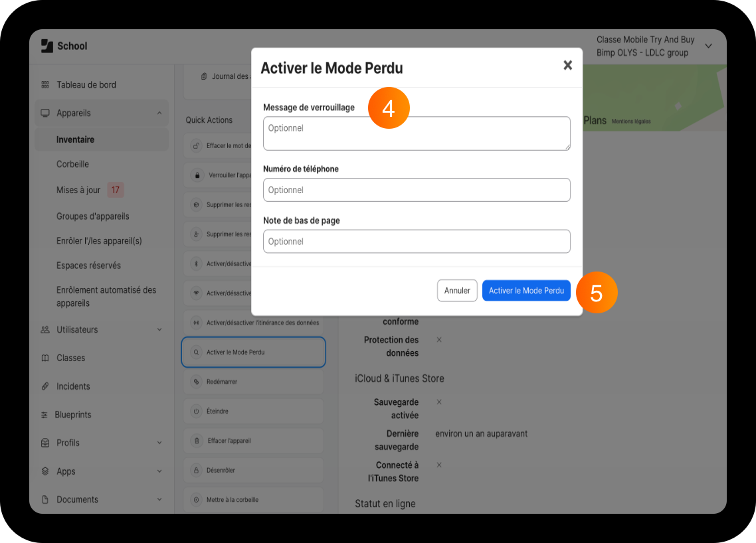Click the Effacer l'appareil trash icon
Image resolution: width=756 pixels, height=543 pixels.
pyautogui.click(x=196, y=440)
